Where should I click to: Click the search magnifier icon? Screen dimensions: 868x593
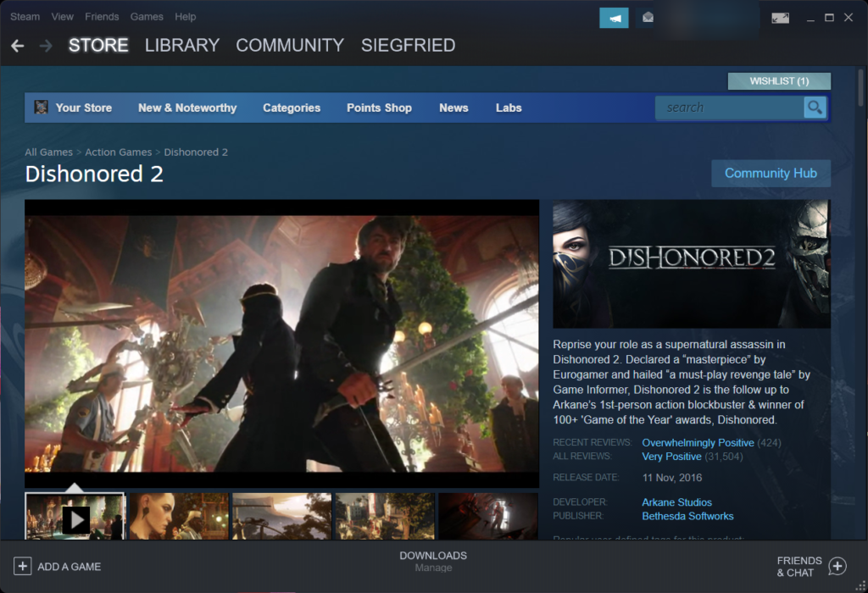pos(815,108)
